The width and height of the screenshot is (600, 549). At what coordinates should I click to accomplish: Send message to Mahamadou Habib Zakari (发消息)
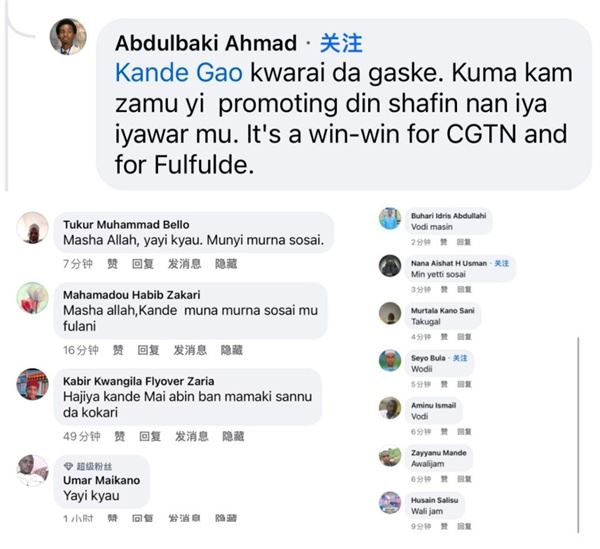pyautogui.click(x=190, y=350)
